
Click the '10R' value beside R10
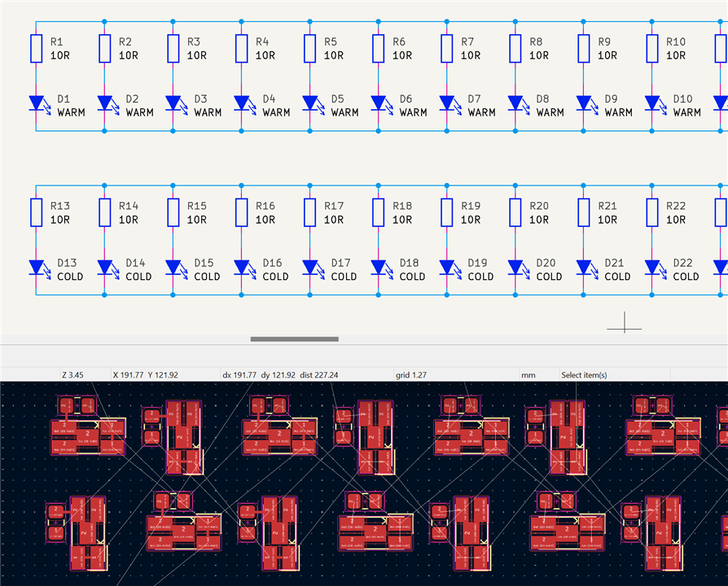click(676, 55)
